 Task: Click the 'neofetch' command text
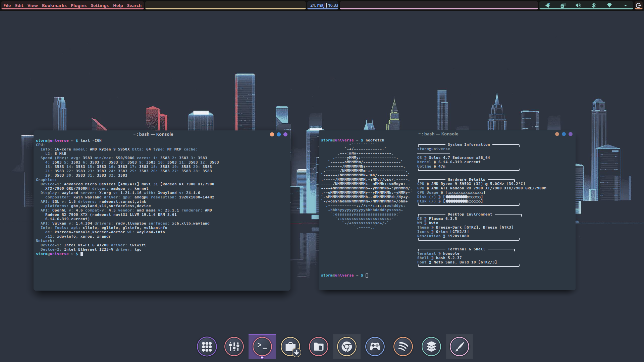[x=375, y=140]
